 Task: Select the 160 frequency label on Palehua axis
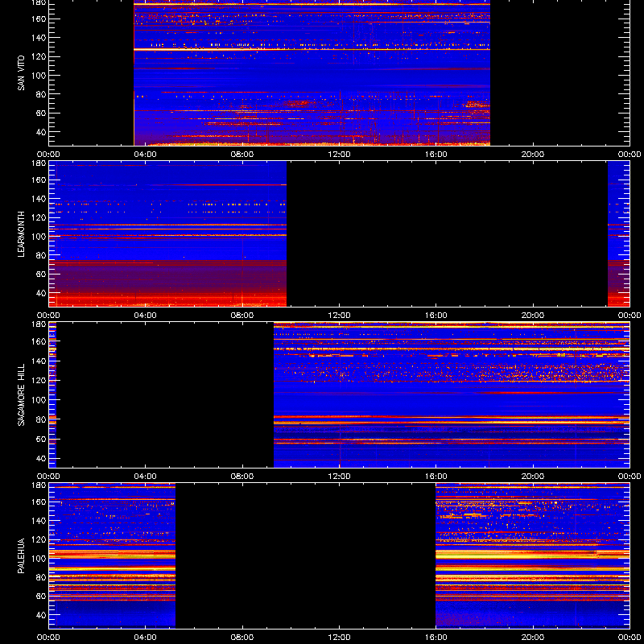(39, 502)
